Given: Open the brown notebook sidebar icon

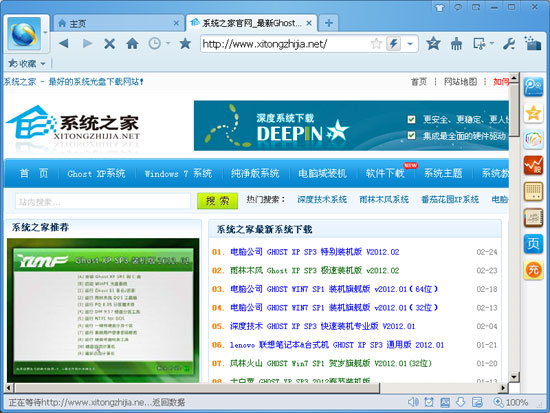Looking at the screenshot, I should coord(533,218).
